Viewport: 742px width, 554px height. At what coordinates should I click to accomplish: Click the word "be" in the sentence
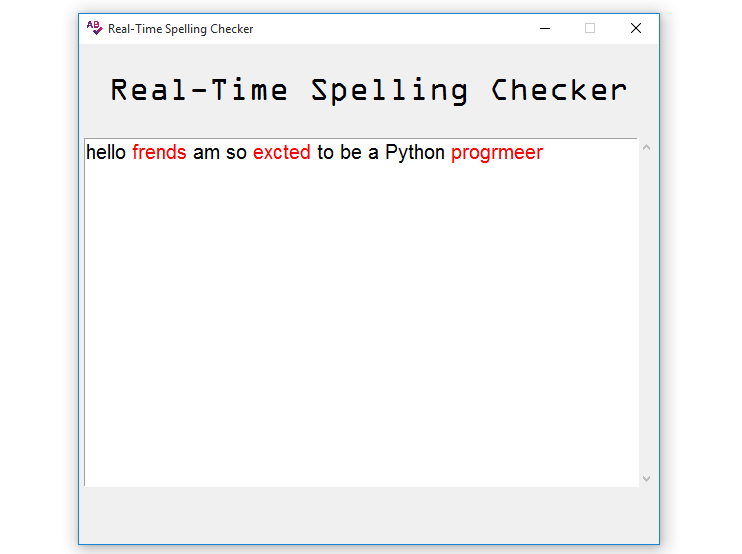pos(351,153)
